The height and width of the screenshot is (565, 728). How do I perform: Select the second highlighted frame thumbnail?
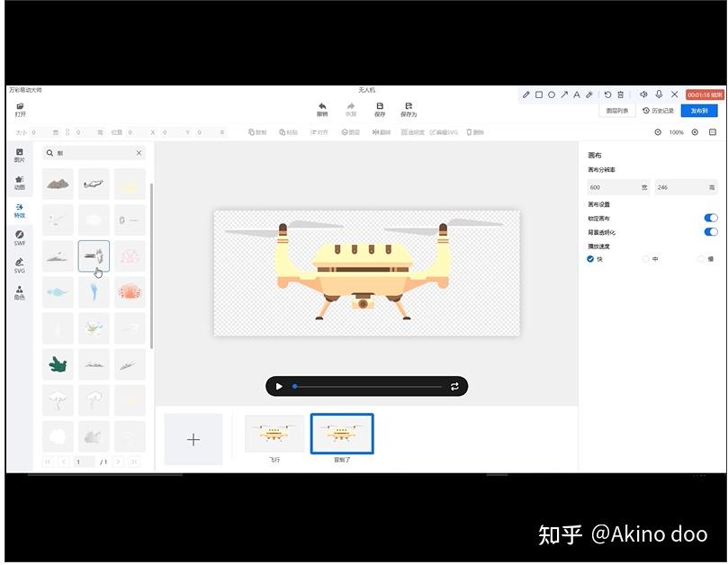pyautogui.click(x=342, y=434)
